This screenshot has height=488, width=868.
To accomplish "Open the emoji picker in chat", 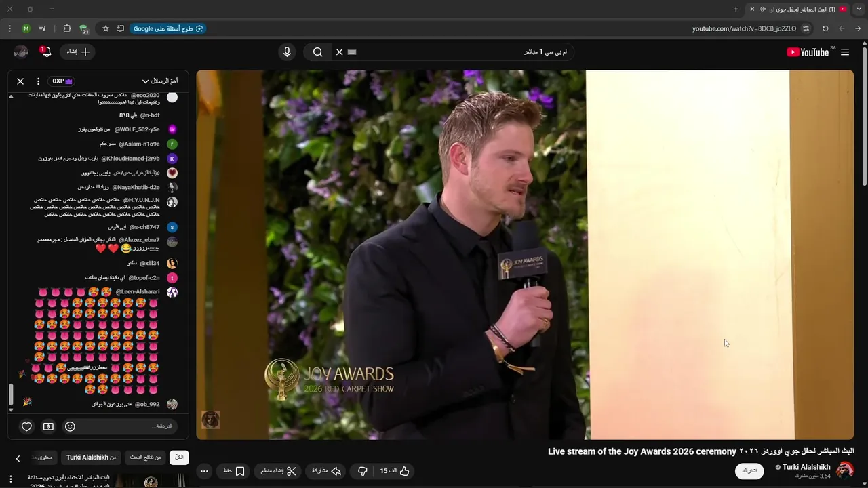I will pos(70,426).
